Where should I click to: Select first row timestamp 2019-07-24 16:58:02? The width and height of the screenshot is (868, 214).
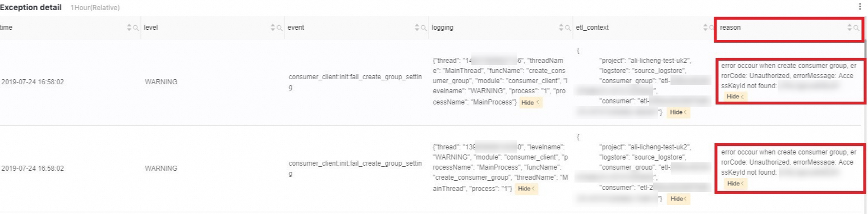click(x=33, y=82)
